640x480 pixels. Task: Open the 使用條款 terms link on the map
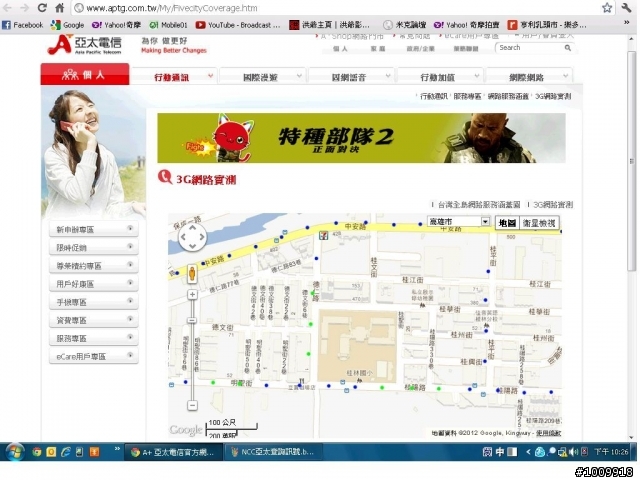pos(548,433)
